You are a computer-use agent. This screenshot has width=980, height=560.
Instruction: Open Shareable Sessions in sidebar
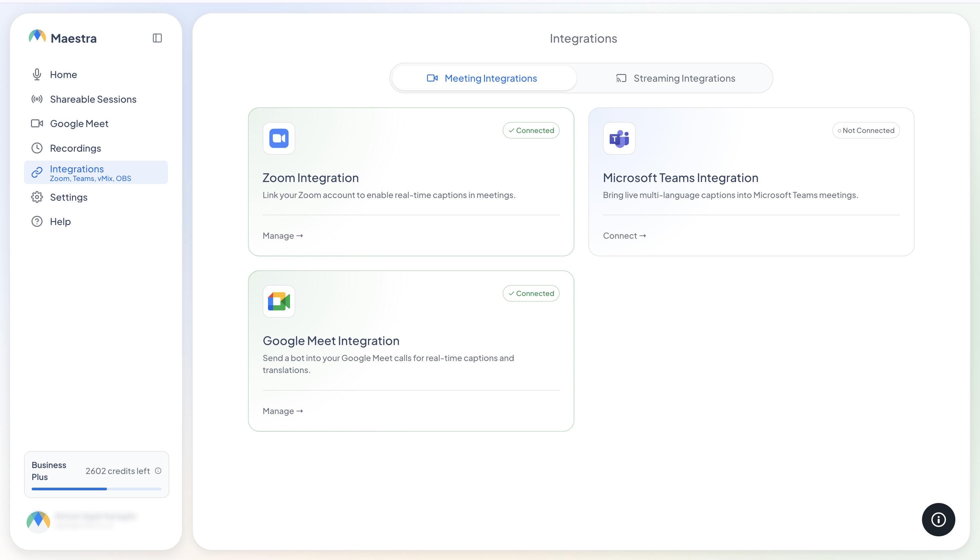(x=96, y=99)
